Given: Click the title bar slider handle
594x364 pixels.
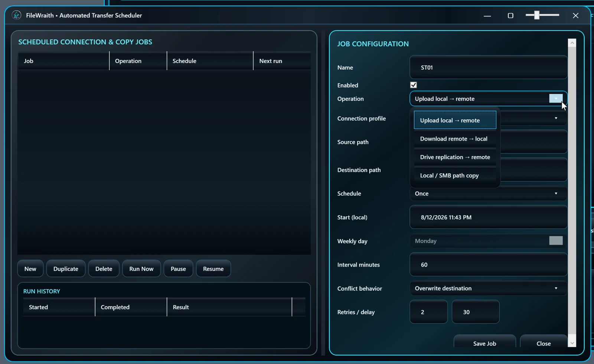Looking at the screenshot, I should pyautogui.click(x=537, y=15).
